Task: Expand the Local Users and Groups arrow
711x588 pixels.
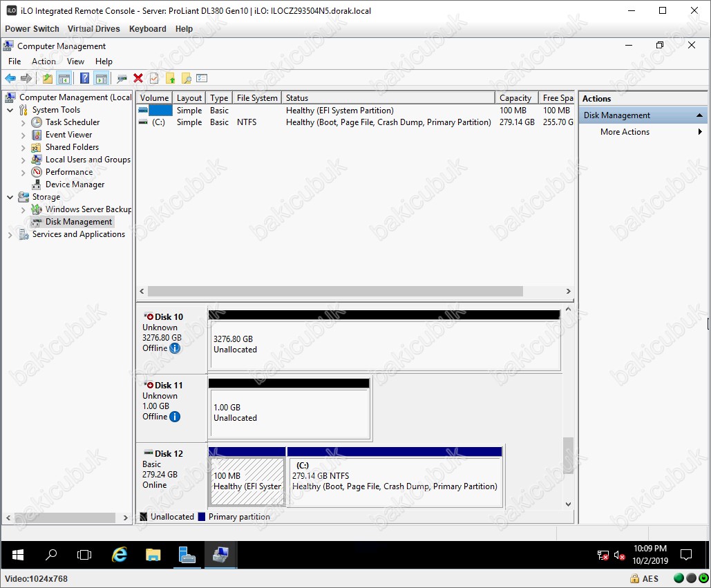Action: coord(23,160)
